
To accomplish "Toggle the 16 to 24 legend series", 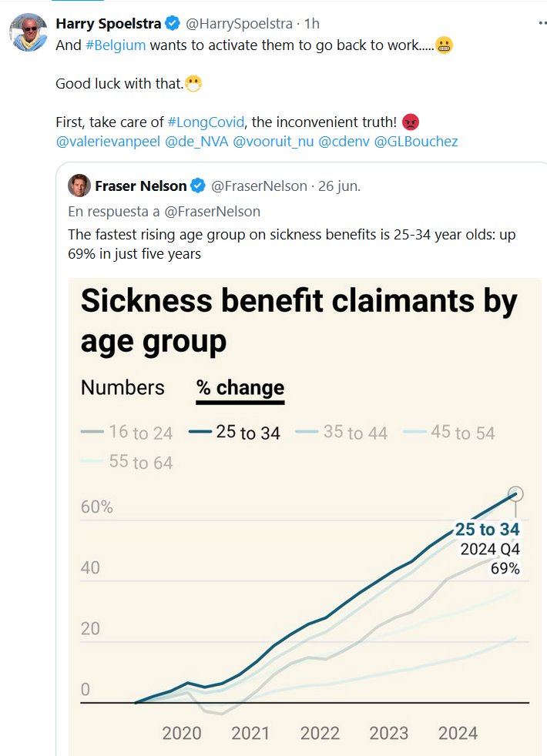I will pos(128,433).
